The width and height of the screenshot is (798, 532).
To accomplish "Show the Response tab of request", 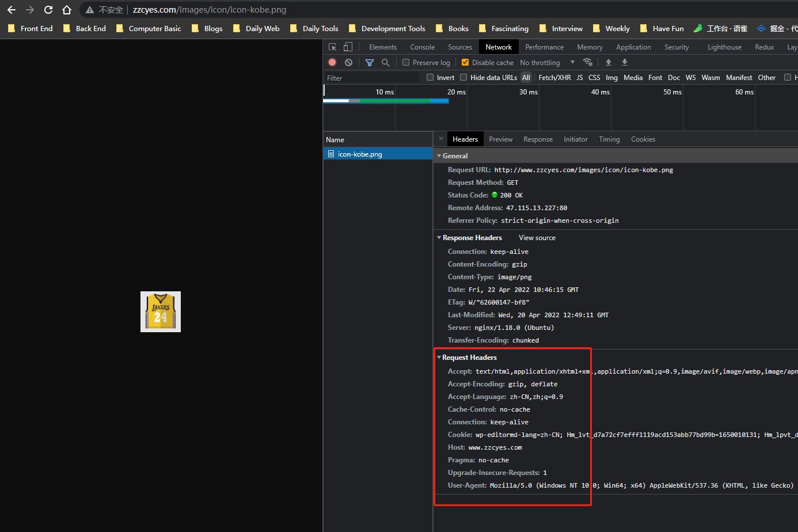I will click(x=538, y=139).
